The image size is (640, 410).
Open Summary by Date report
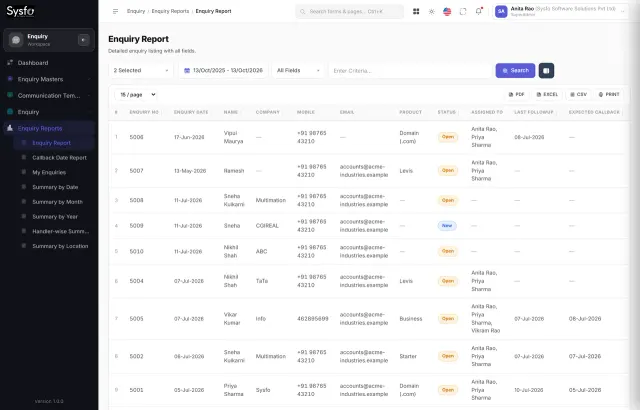point(54,187)
